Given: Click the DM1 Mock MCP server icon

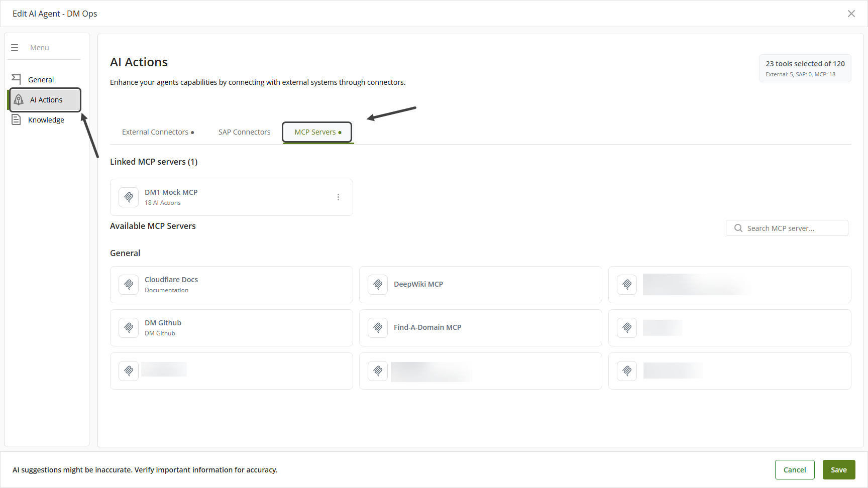Looking at the screenshot, I should pos(129,197).
